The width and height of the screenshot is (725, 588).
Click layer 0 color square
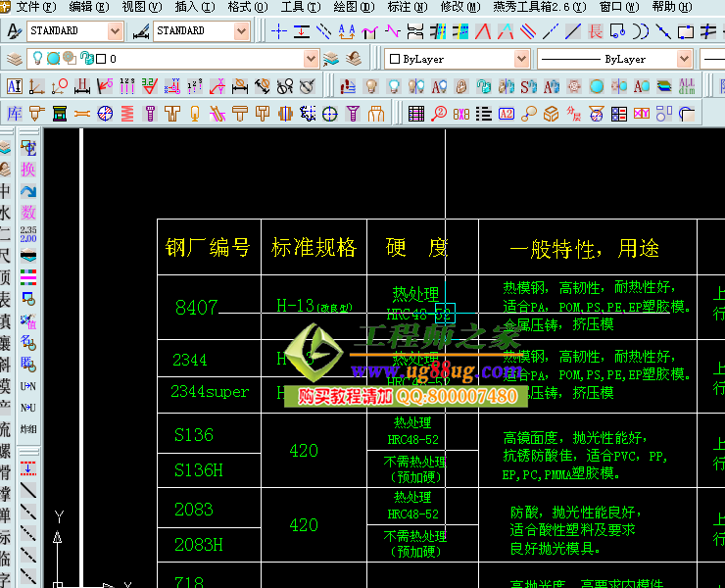tap(101, 59)
